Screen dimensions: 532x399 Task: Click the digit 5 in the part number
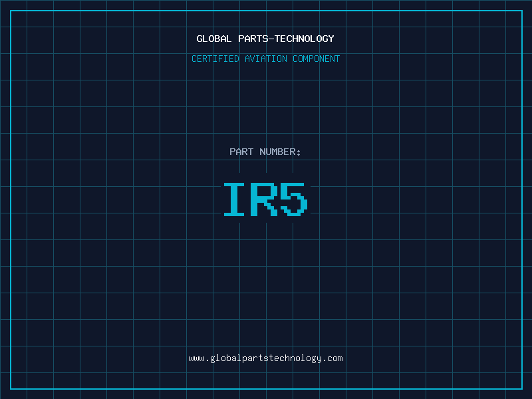tap(294, 199)
